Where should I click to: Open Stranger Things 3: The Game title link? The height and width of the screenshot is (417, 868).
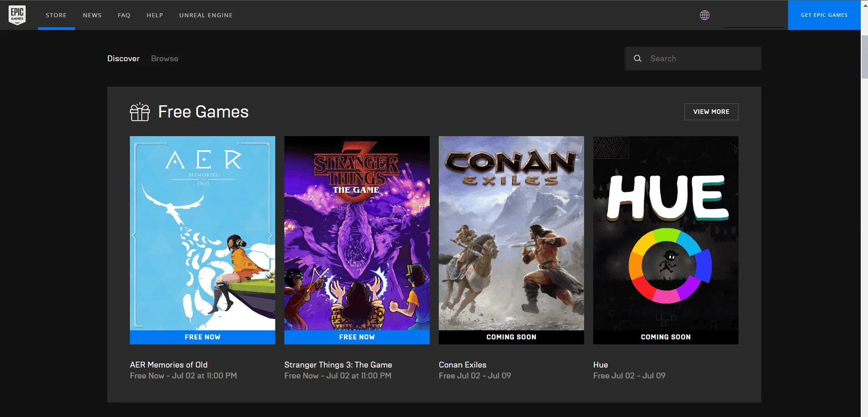point(338,365)
